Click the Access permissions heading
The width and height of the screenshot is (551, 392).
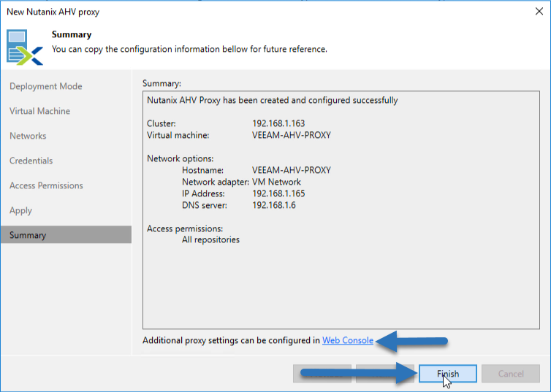(185, 228)
